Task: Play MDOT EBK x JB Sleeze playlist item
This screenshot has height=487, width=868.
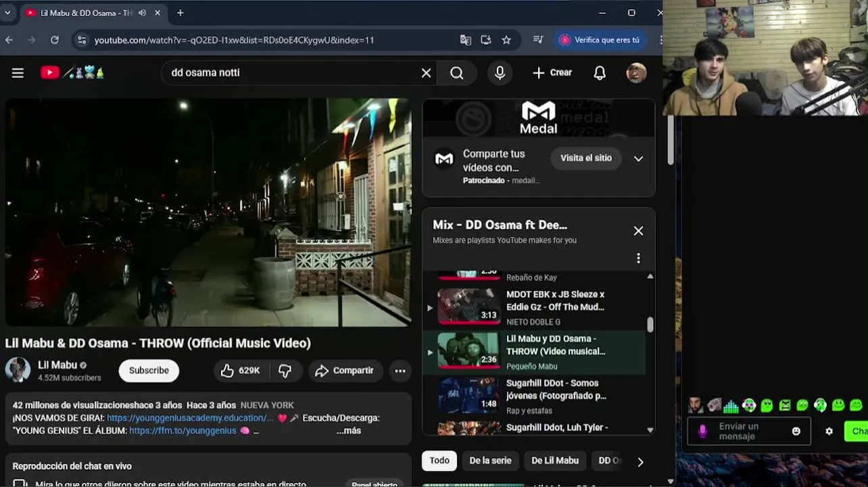Action: [x=534, y=308]
